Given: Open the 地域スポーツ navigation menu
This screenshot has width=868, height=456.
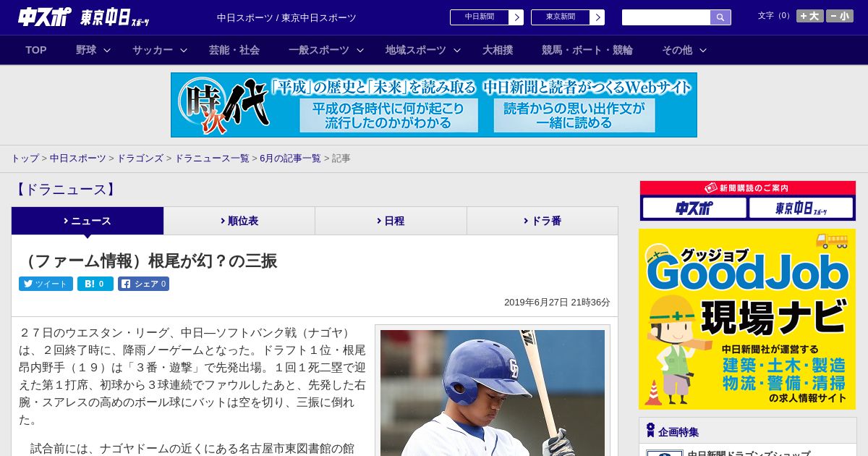Looking at the screenshot, I should tap(416, 50).
